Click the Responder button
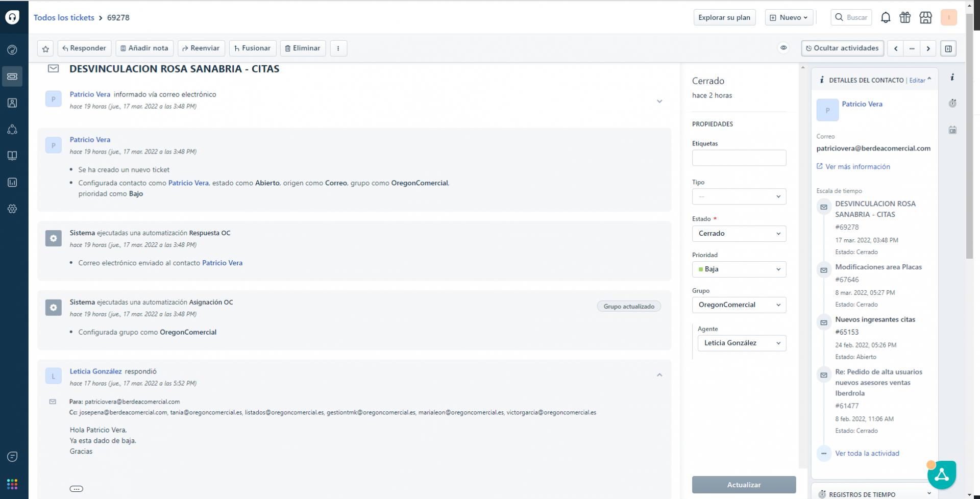The image size is (980, 499). (84, 48)
